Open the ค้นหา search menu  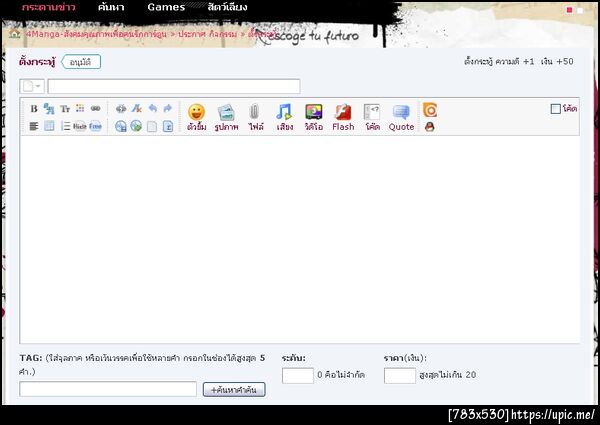tap(111, 7)
